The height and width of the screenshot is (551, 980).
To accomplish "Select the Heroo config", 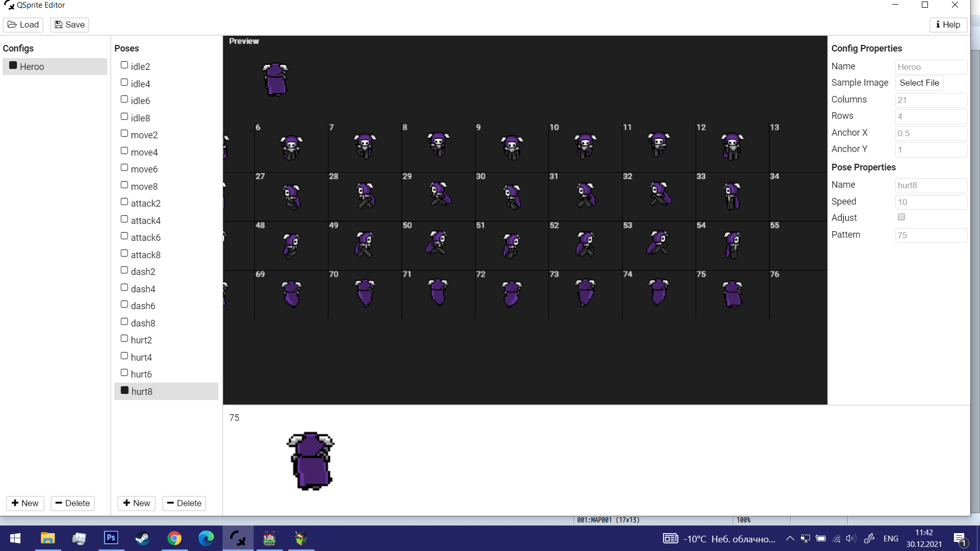I will coord(55,66).
